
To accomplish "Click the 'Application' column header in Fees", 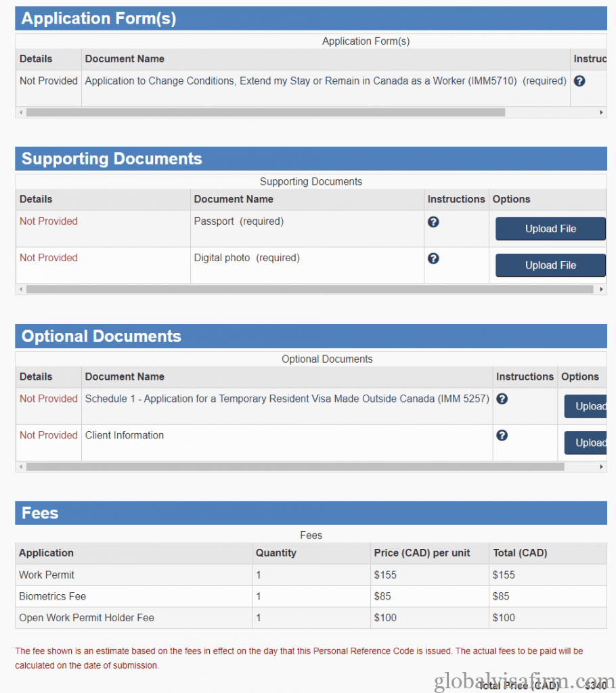I will (x=46, y=553).
